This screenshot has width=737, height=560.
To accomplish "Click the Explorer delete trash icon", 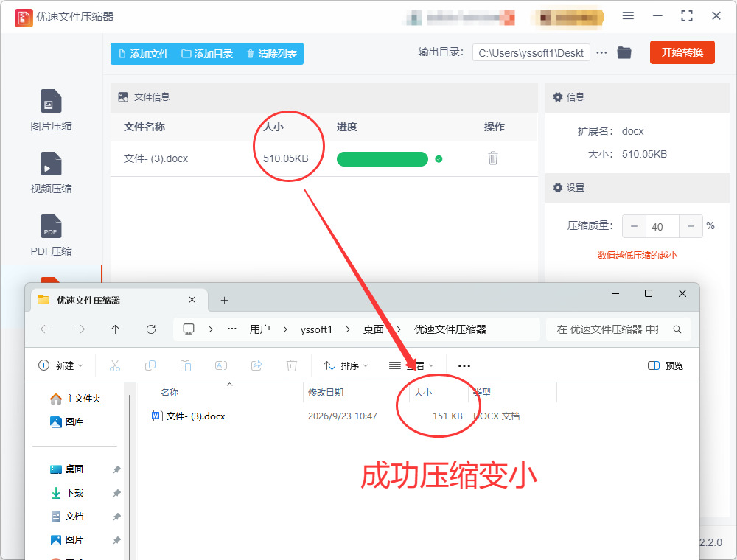I will coord(292,365).
